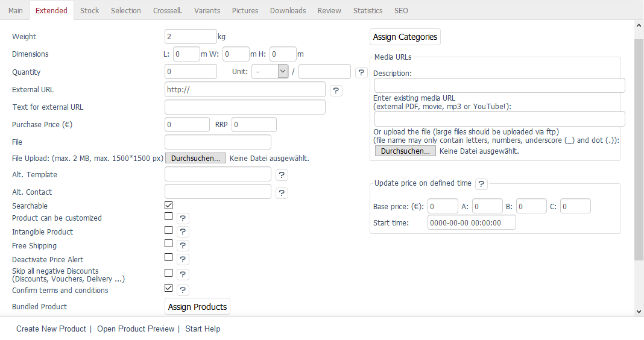Uncheck the Searchable checkbox

[168, 205]
